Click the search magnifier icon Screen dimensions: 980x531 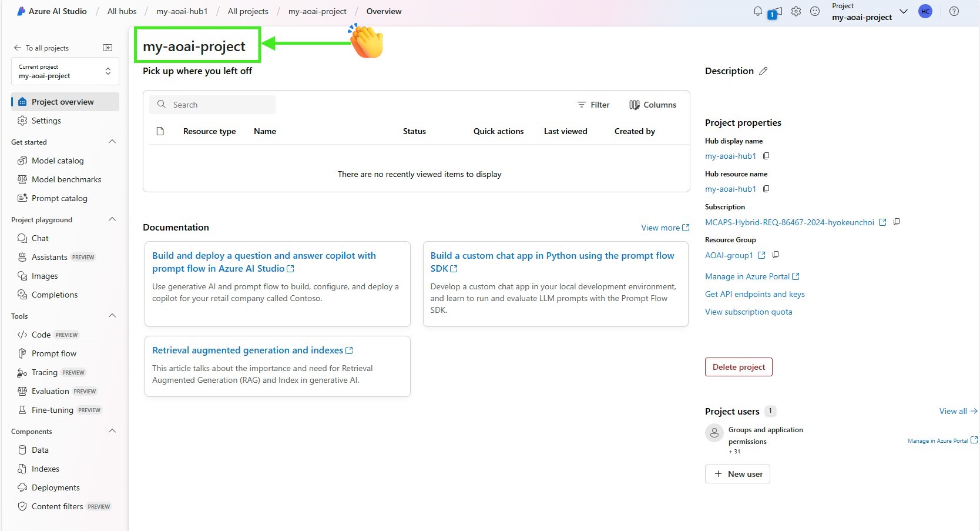pos(162,104)
